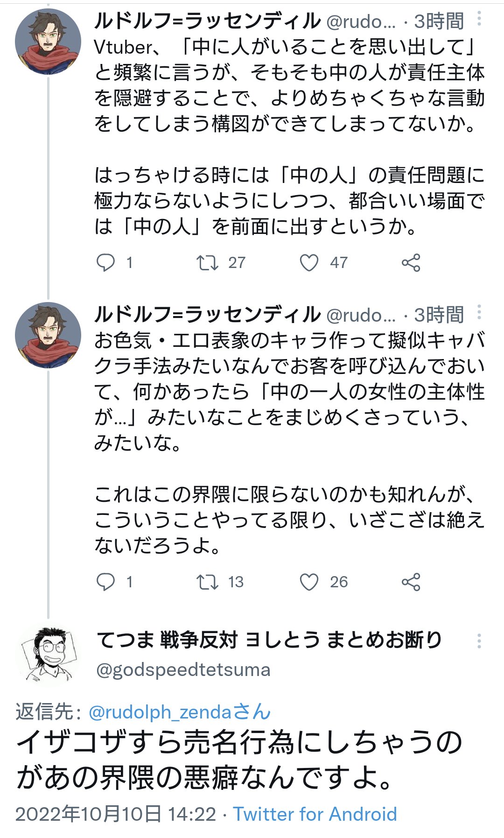Open the @godspeedtetsuma handle
Image resolution: width=504 pixels, height=838 pixels.
[x=183, y=670]
